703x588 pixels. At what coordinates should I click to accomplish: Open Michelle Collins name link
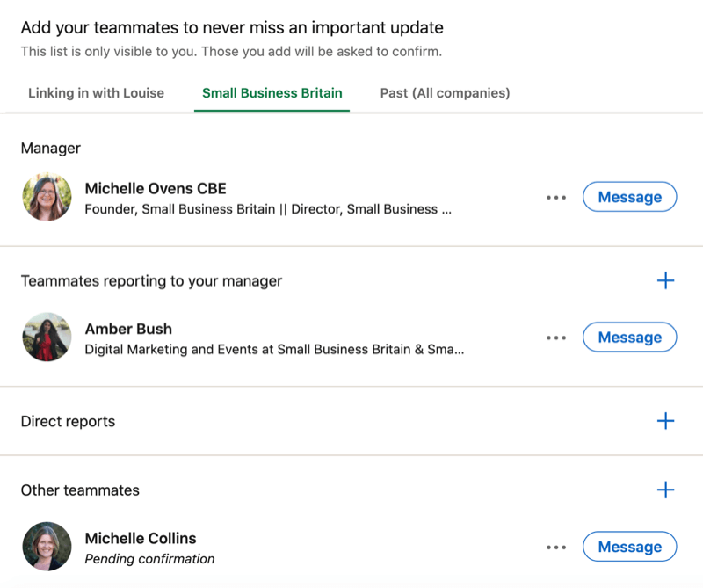[x=141, y=538]
